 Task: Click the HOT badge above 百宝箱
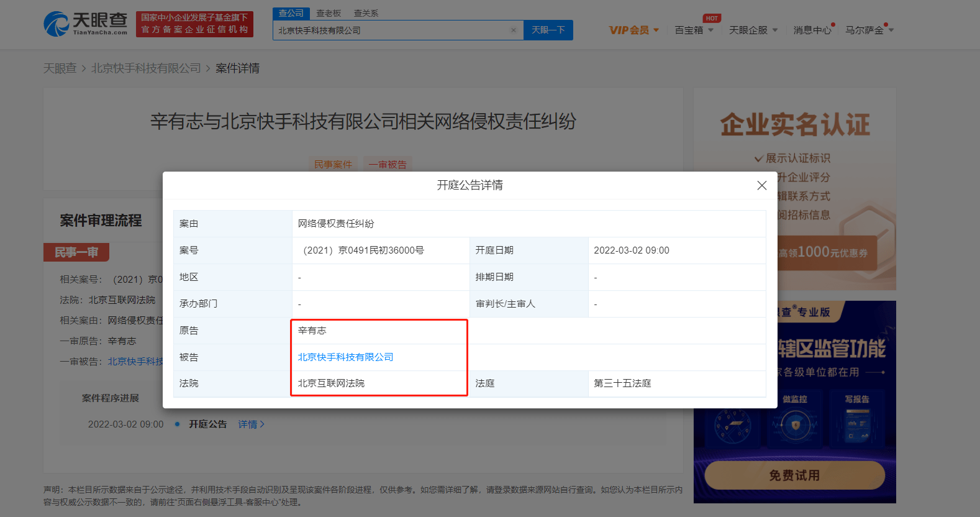[x=712, y=18]
